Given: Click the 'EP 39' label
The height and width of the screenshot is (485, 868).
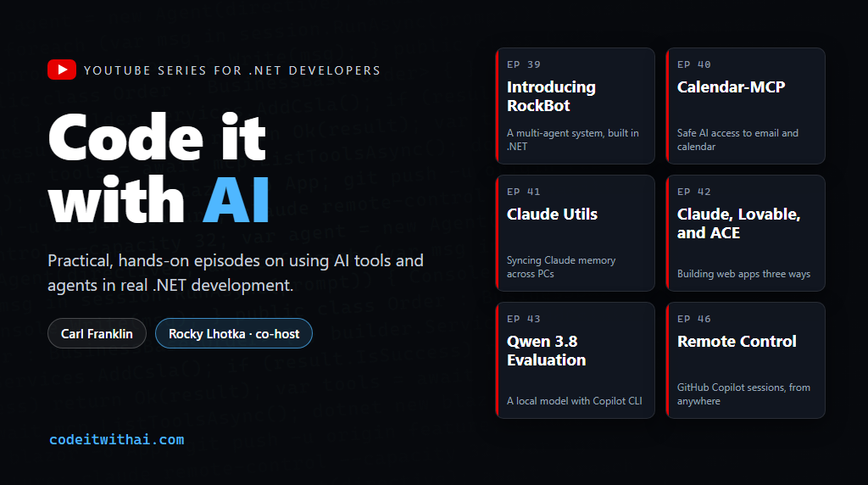Looking at the screenshot, I should click(524, 64).
